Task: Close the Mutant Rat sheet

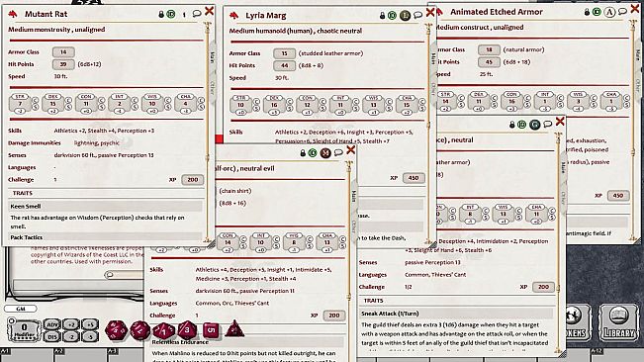Action: pyautogui.click(x=209, y=11)
